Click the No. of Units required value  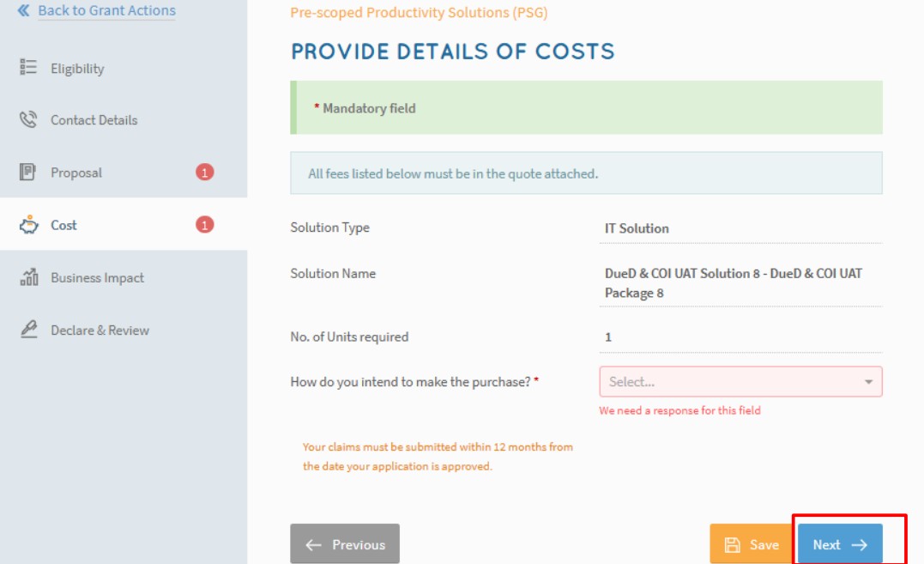click(x=608, y=337)
